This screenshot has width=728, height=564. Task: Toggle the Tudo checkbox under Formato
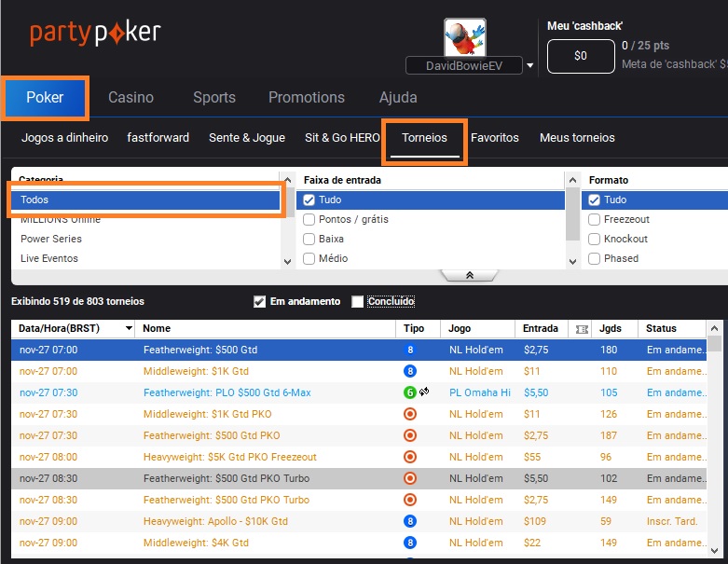tap(595, 199)
